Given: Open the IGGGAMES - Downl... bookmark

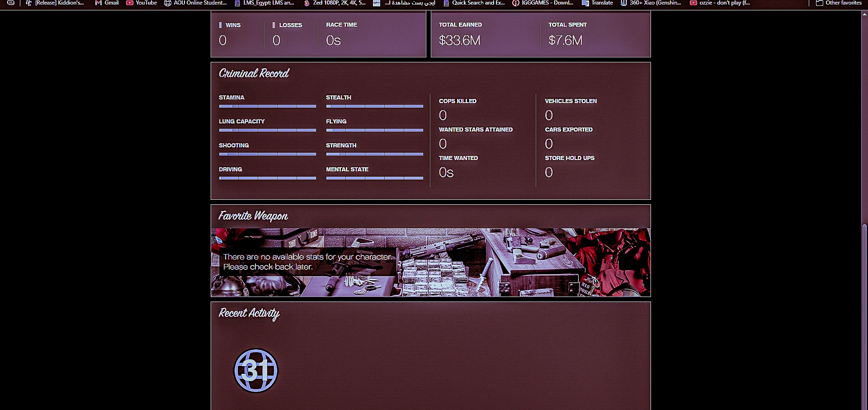Looking at the screenshot, I should point(542,3).
